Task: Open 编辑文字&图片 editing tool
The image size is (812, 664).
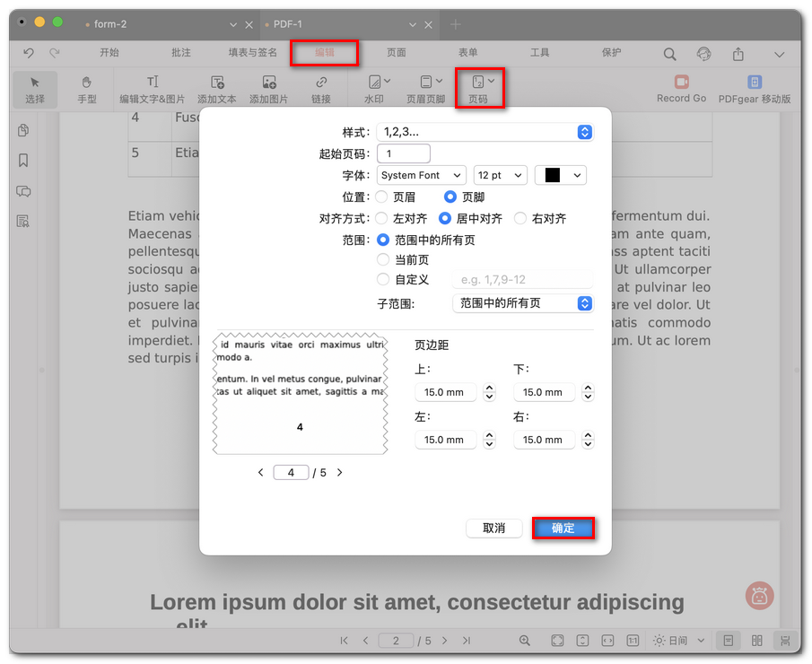Action: point(153,89)
